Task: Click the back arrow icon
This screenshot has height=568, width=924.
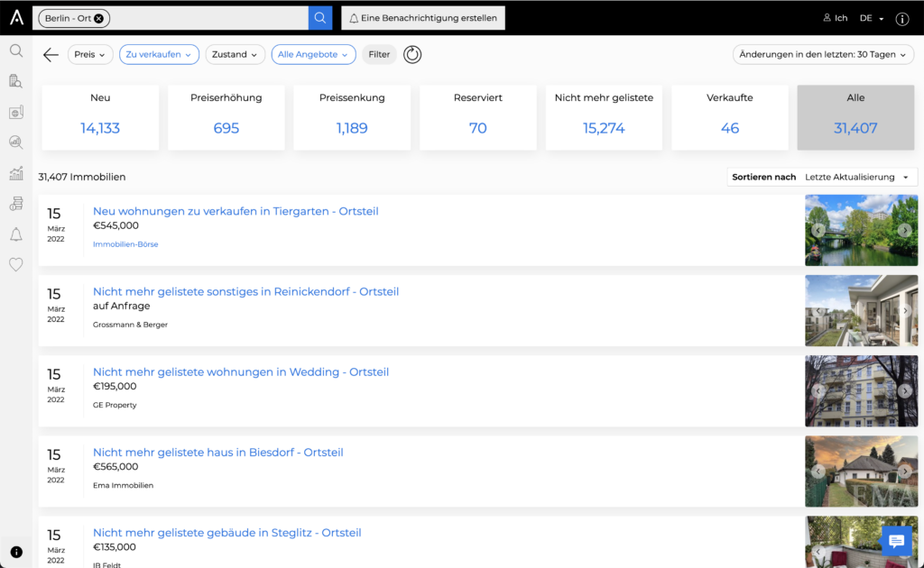Action: click(x=51, y=55)
